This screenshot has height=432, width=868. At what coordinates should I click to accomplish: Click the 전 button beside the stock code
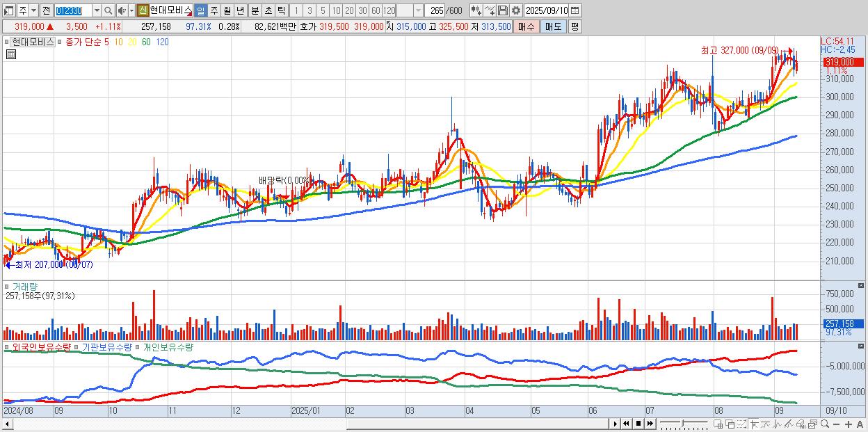[x=46, y=10]
